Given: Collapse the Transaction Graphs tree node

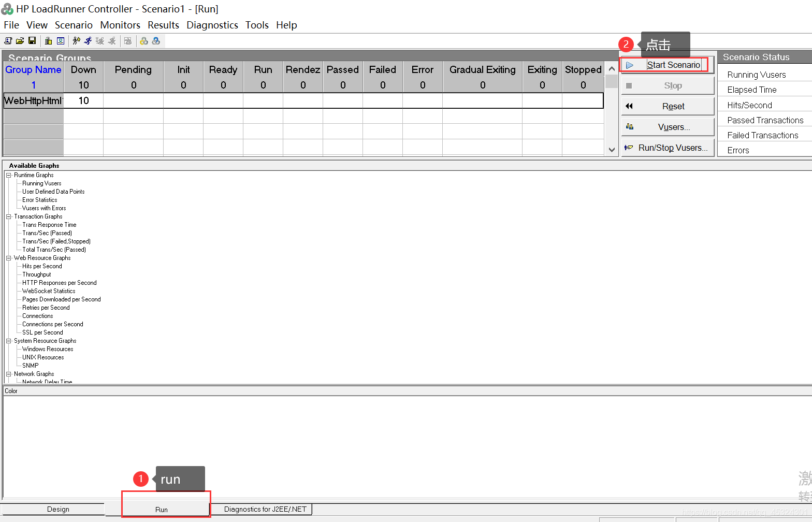Looking at the screenshot, I should tap(8, 216).
